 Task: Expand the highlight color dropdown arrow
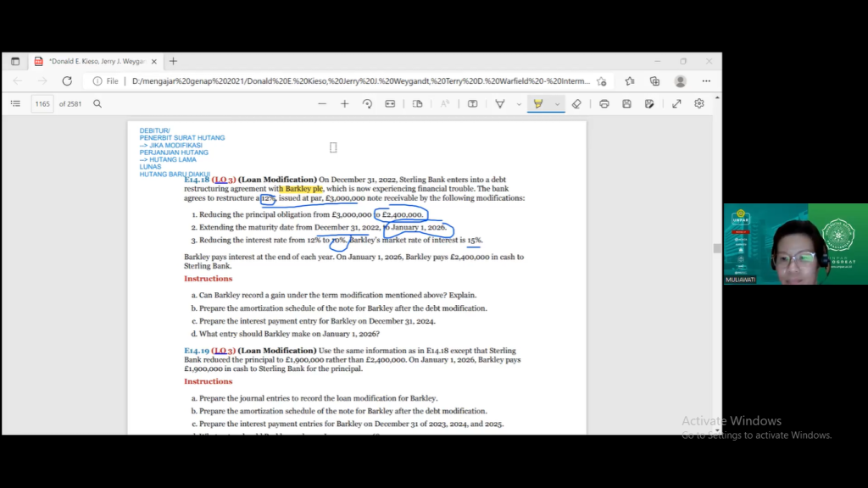(x=557, y=103)
